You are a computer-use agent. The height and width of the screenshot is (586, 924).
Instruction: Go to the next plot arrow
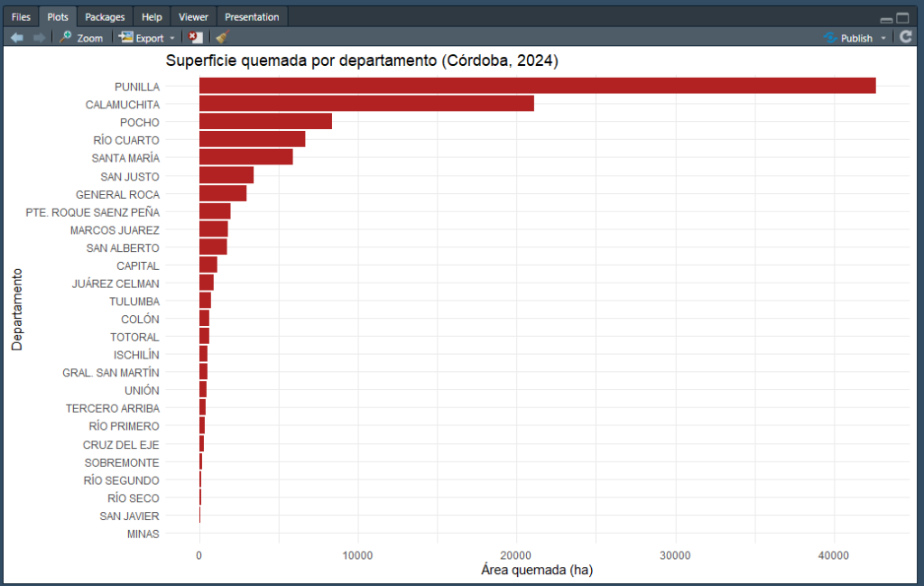pos(39,38)
